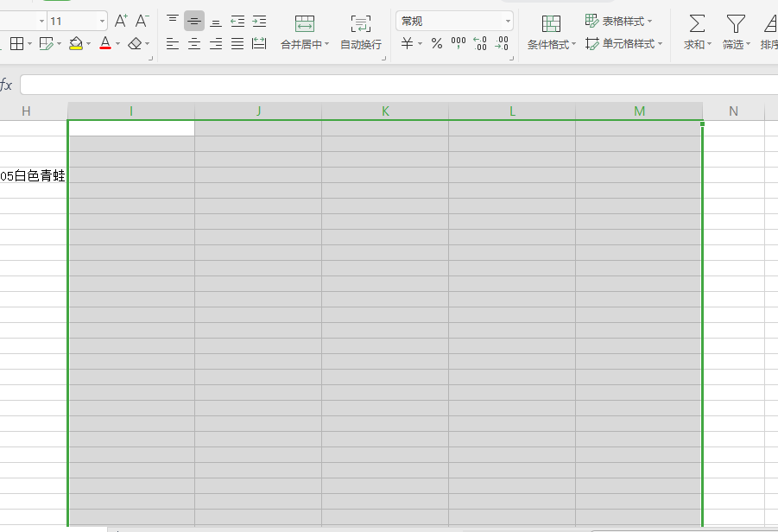Open the font size 11 dropdown
Viewport: 778px width, 532px height.
click(102, 22)
